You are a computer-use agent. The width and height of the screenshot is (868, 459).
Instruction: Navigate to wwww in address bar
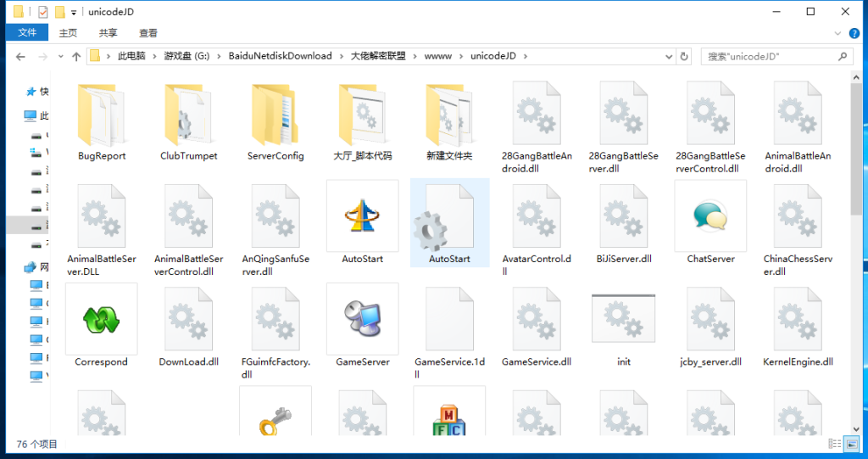[x=438, y=56]
